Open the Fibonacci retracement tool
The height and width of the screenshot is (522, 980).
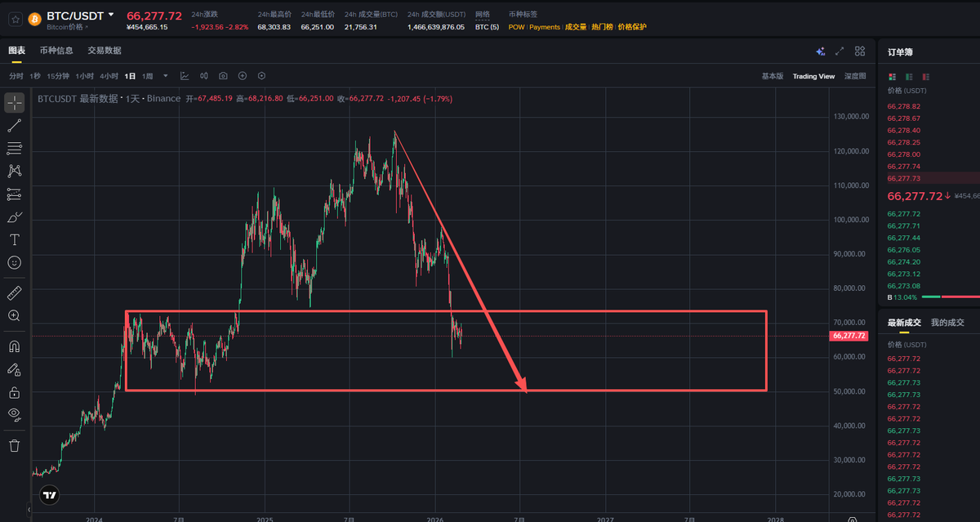(x=14, y=149)
